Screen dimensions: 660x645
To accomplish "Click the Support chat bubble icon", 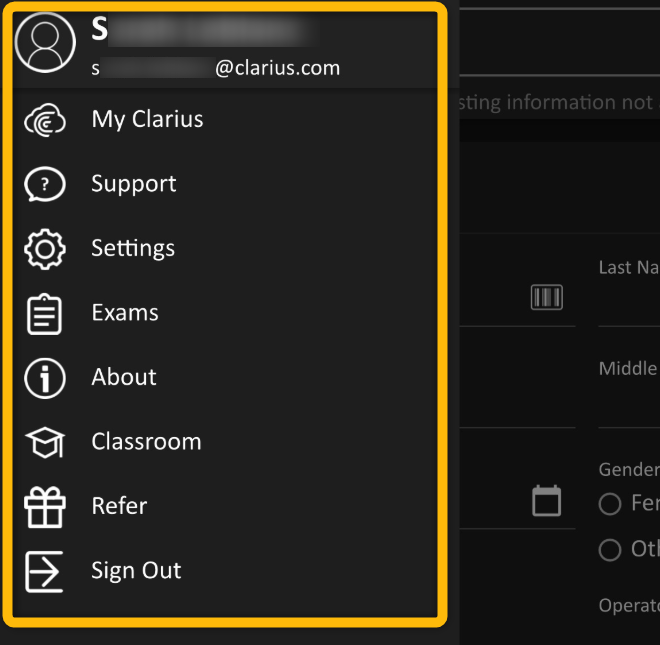I will 45,184.
